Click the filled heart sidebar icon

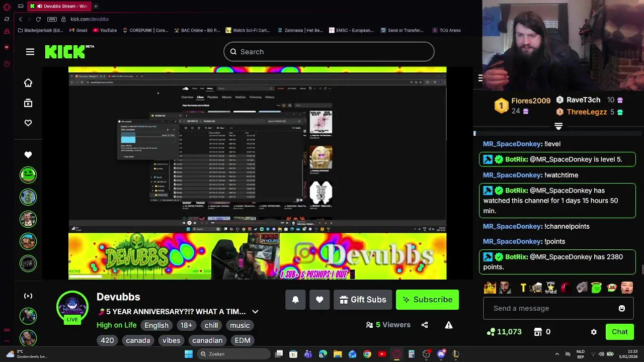click(x=28, y=155)
